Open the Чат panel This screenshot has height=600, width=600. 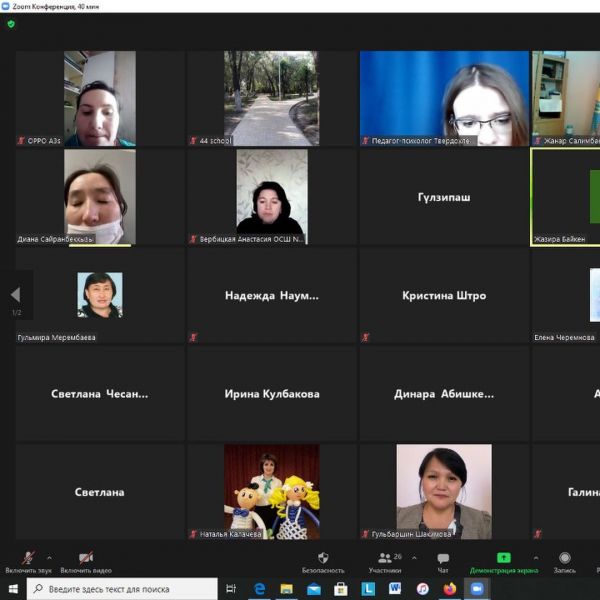(443, 562)
